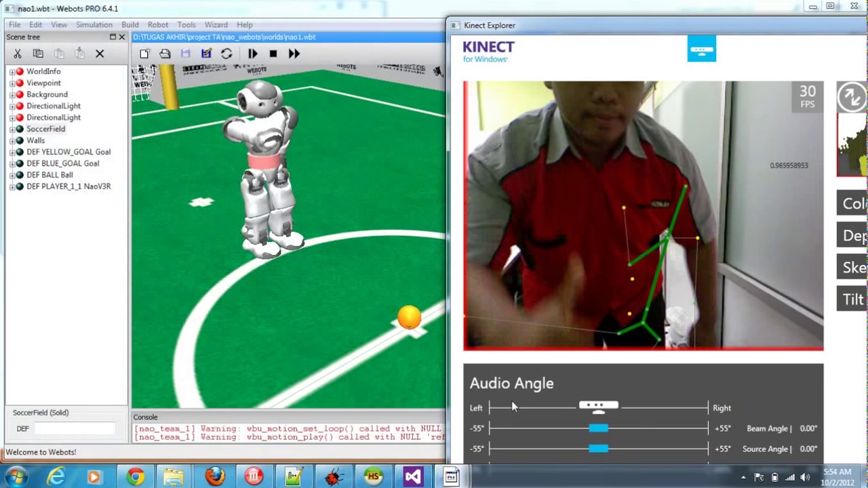Click the volume speaker icon in system tray

pyautogui.click(x=805, y=478)
